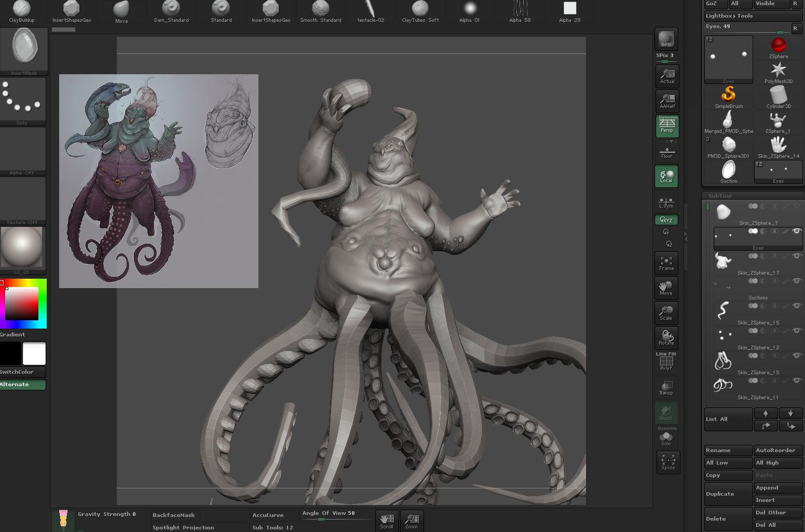Screen dimensions: 805x532
Task: Pick Alpha 28 from the shelf
Action: (x=570, y=11)
